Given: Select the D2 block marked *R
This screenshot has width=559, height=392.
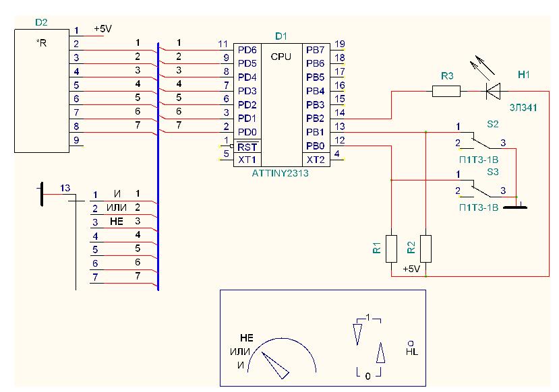Looking at the screenshot, I should (42, 90).
